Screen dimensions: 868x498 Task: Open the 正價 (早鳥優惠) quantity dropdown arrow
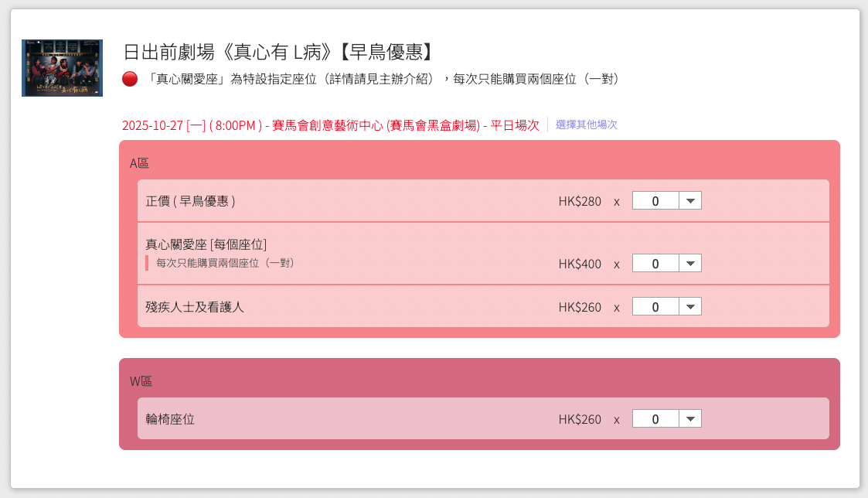pyautogui.click(x=690, y=201)
